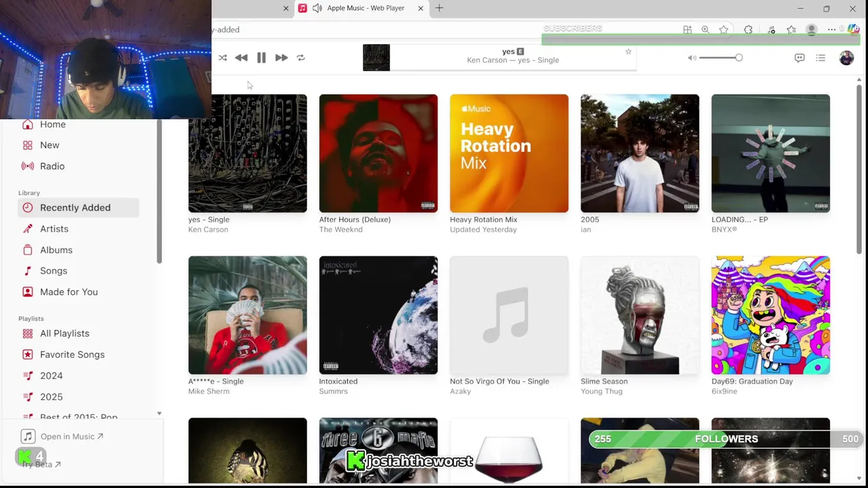Select Recently Added in Library

(79, 207)
